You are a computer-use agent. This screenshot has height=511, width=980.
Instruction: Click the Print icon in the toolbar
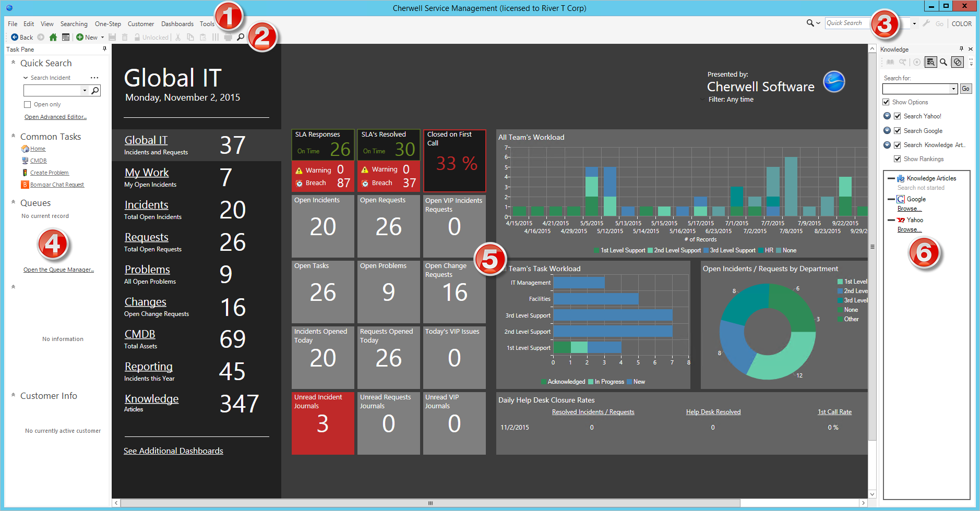pyautogui.click(x=228, y=37)
